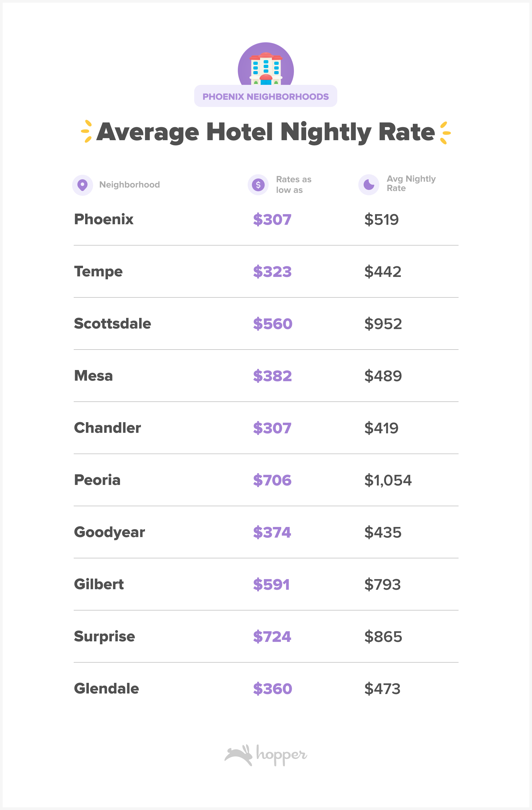Viewport: 532px width, 810px height.
Task: Select the Peoria neighborhood name
Action: 97,480
